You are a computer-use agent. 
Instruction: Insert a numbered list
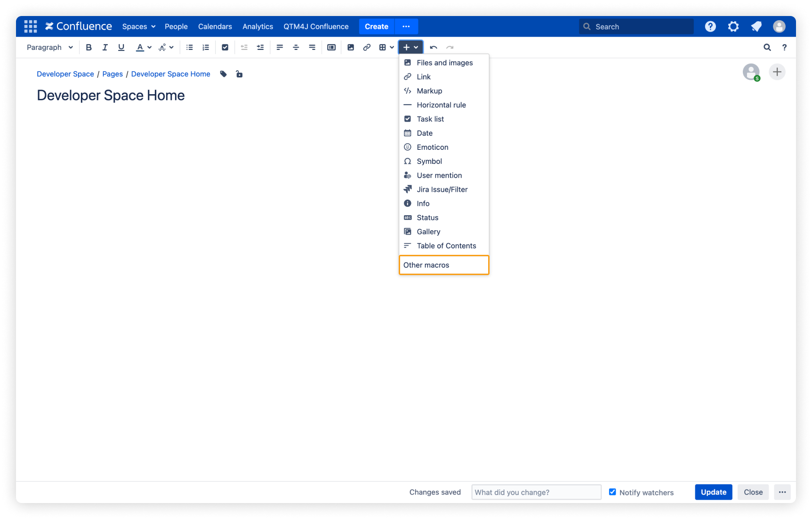point(206,47)
